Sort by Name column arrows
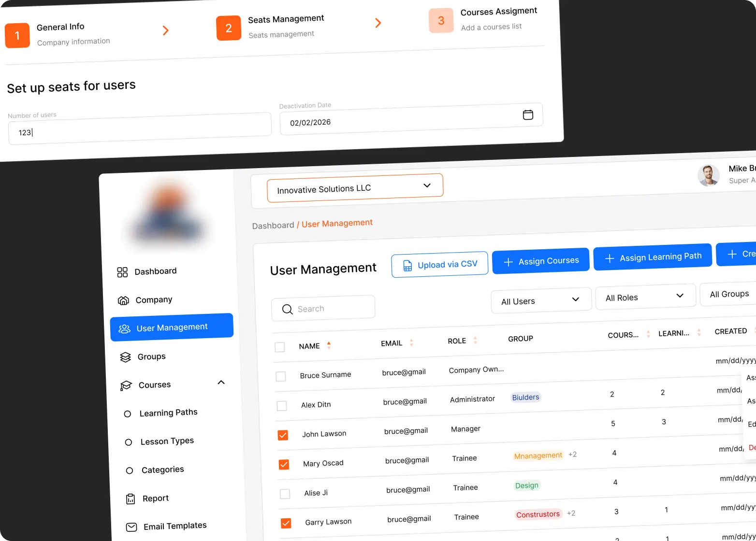The height and width of the screenshot is (541, 756). tap(329, 345)
